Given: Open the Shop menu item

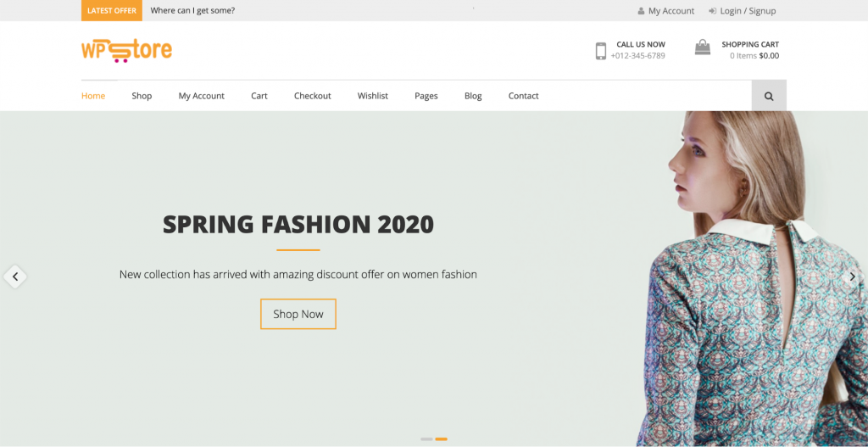Looking at the screenshot, I should point(142,96).
